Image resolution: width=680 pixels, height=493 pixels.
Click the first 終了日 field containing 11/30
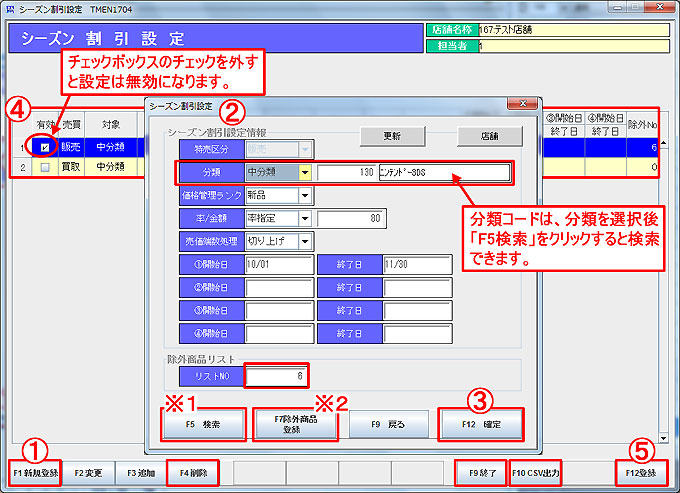click(x=417, y=264)
